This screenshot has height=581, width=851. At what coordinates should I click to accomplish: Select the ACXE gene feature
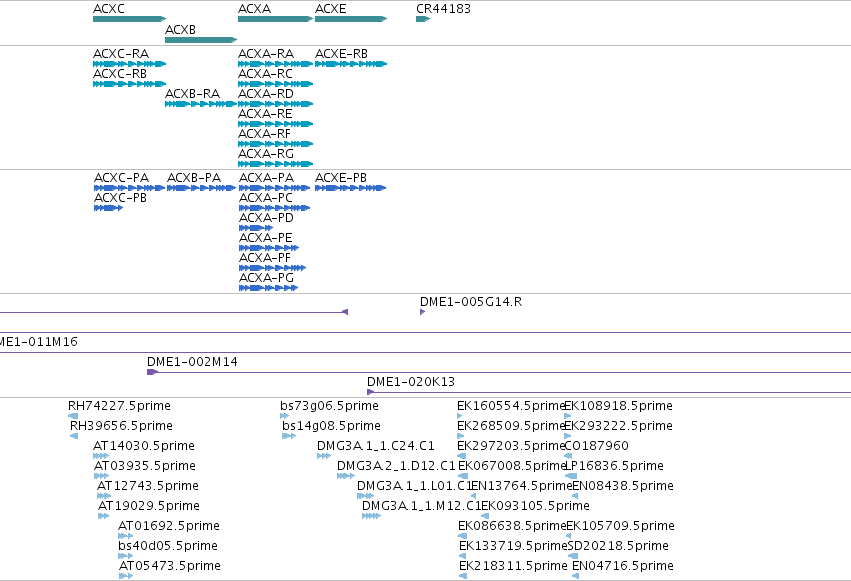[351, 19]
